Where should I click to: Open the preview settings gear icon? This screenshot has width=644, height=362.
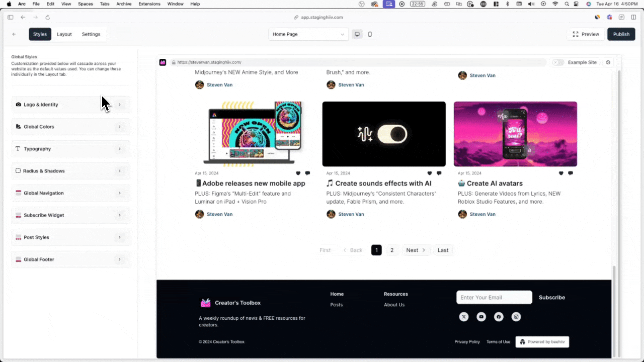coord(608,62)
